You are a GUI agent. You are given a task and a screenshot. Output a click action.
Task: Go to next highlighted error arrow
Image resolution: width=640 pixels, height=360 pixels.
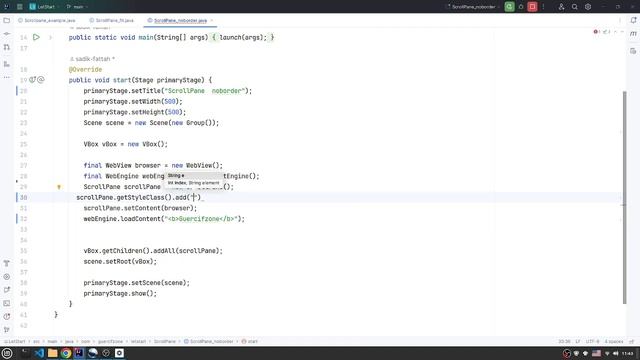coord(622,31)
